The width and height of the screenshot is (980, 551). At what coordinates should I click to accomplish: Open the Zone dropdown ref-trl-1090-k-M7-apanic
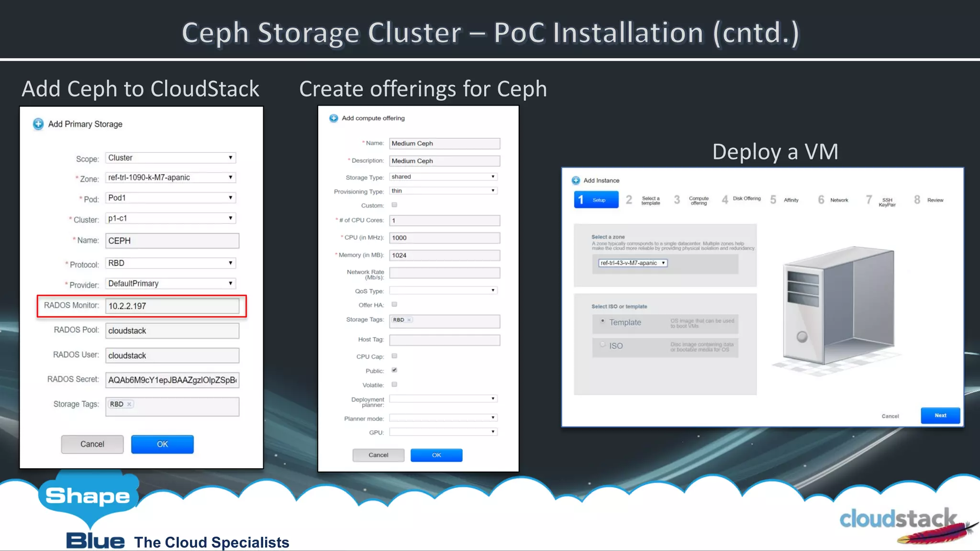click(170, 177)
